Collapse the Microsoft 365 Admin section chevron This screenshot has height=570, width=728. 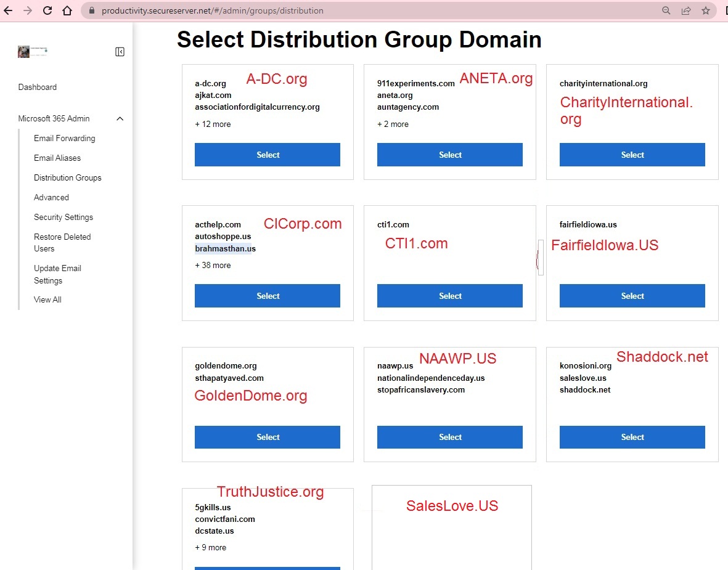click(x=120, y=118)
